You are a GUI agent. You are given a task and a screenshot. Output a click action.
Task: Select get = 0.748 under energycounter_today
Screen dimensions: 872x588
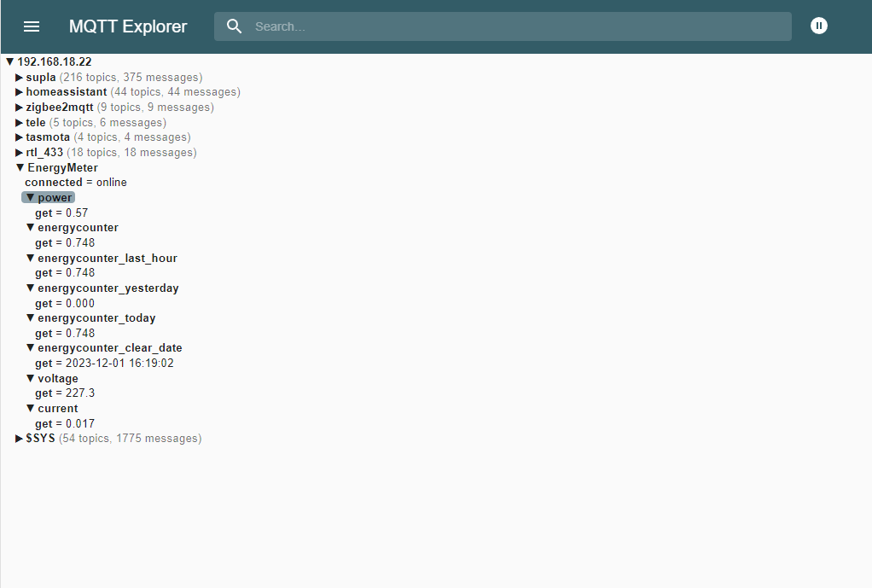tap(65, 333)
